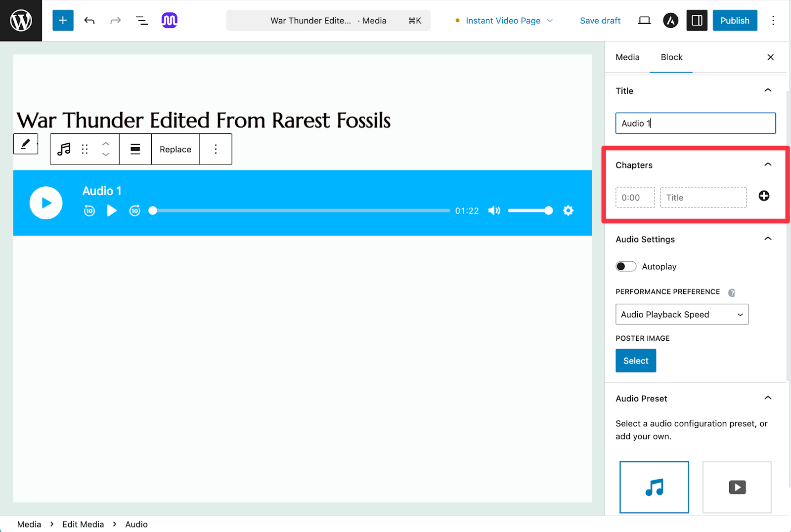Open the player settings gear icon
791x532 pixels.
tap(568, 210)
